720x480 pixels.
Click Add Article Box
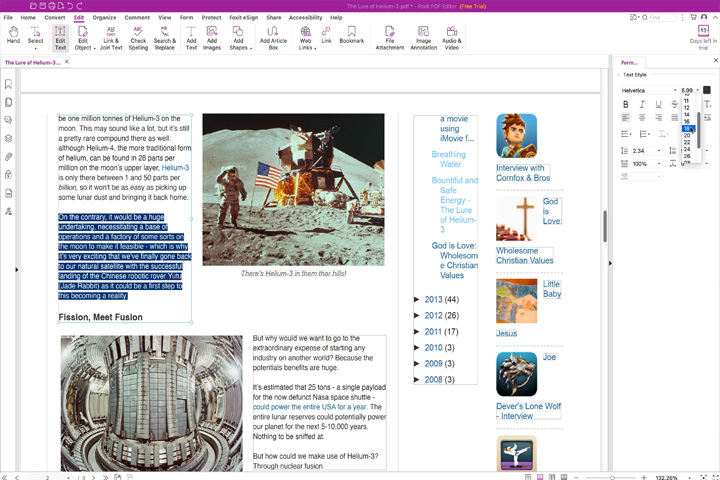point(273,38)
